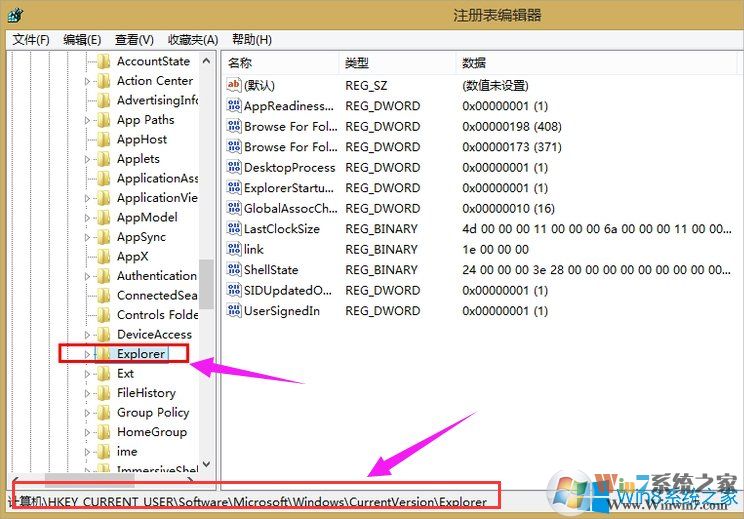Viewport: 744px width, 519px height.
Task: Open the 编辑(E) menu
Action: pos(82,40)
